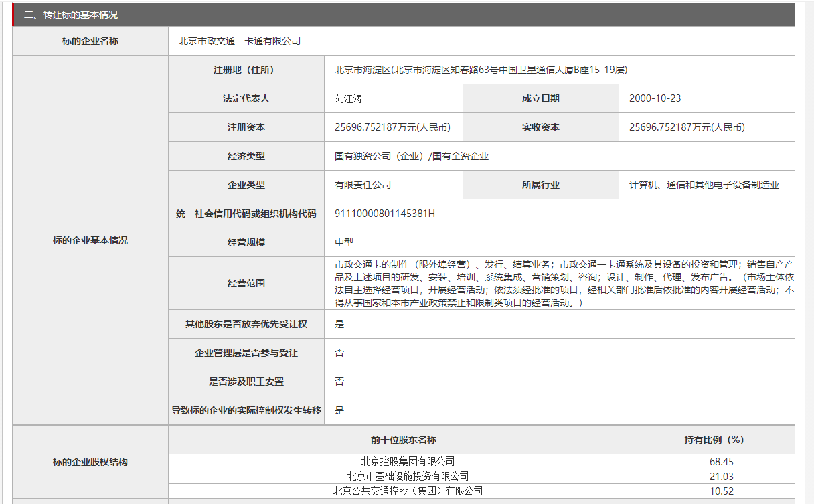Select 是 value for 实际控制权发生转移
The height and width of the screenshot is (504, 814).
point(339,410)
